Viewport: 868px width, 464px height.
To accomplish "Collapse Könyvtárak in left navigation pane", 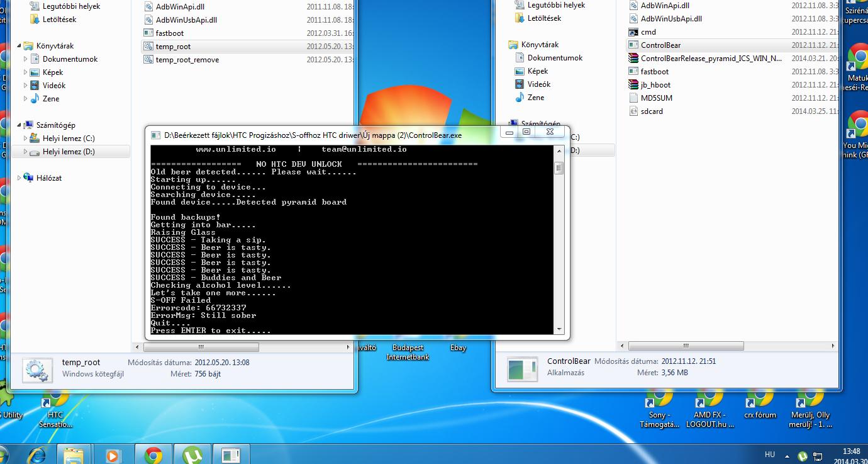I will 19,46.
